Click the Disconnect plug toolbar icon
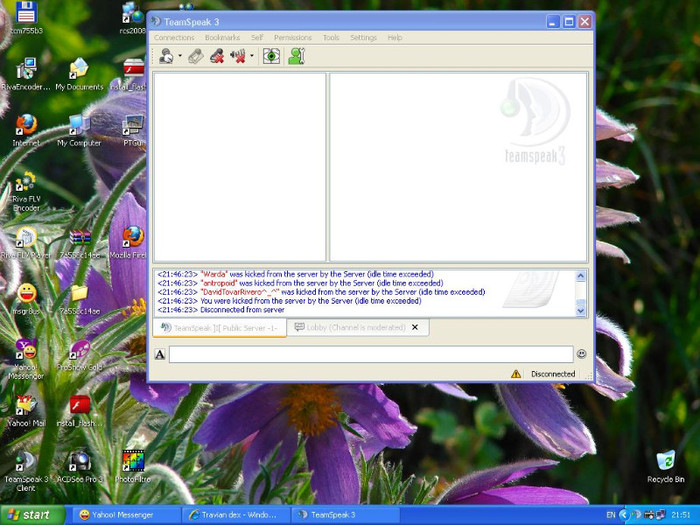The height and width of the screenshot is (525, 700). pyautogui.click(x=195, y=56)
